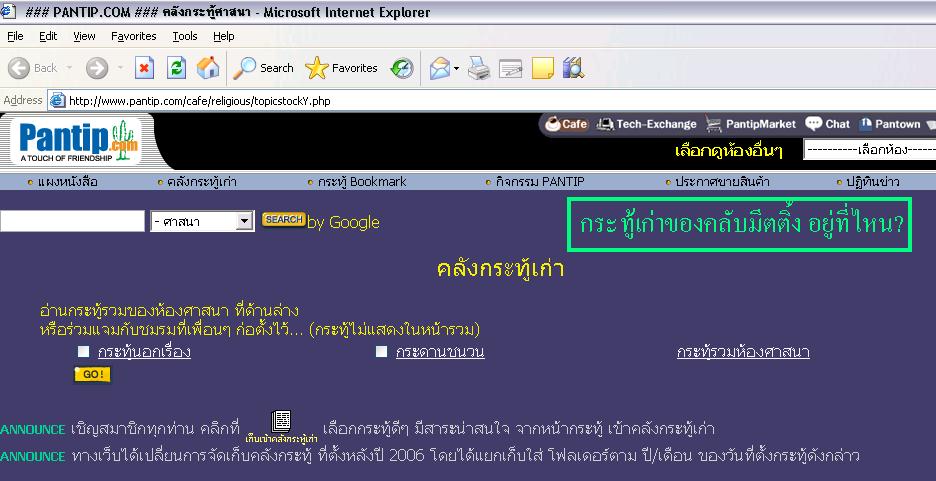Open the File menu
Image resolution: width=936 pixels, height=481 pixels.
(15, 36)
